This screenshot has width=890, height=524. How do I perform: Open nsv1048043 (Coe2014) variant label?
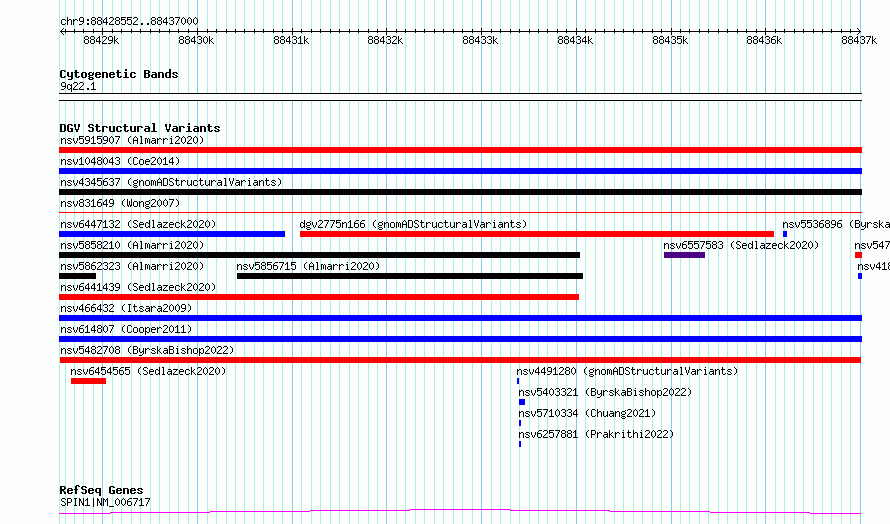coord(120,161)
